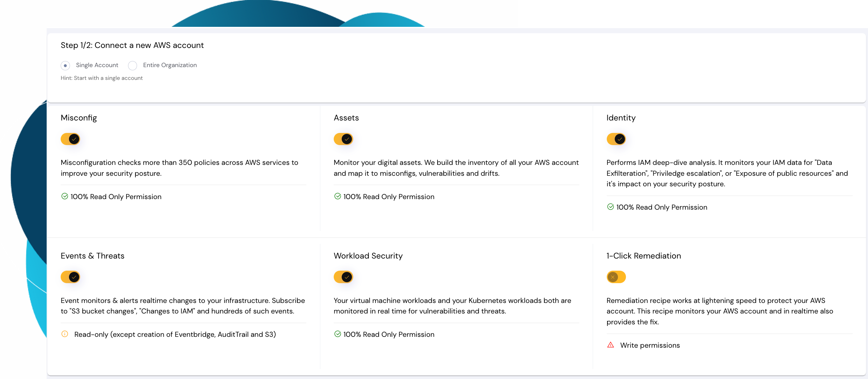Click '100% Read Only Permission' under Identity

coord(661,207)
